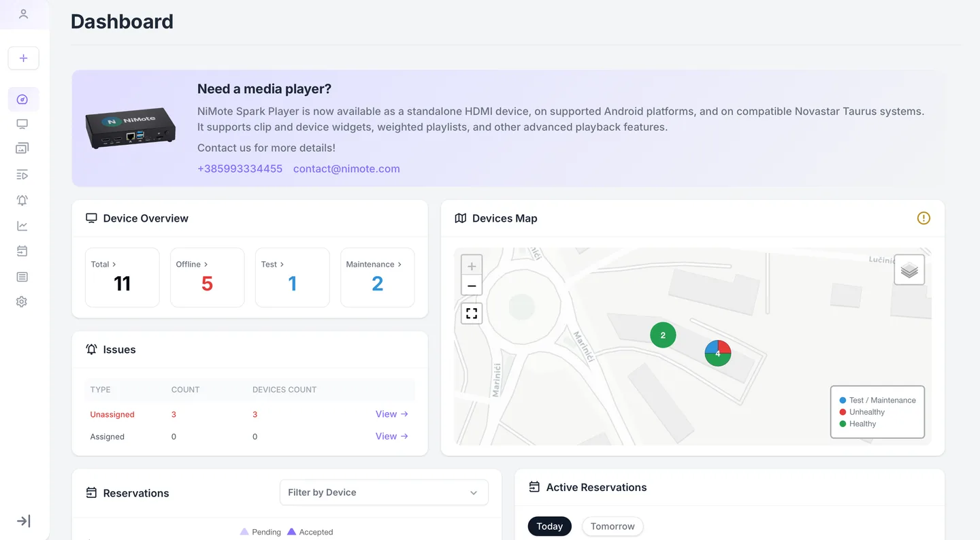
Task: Click the Devices Map heading
Action: (505, 218)
